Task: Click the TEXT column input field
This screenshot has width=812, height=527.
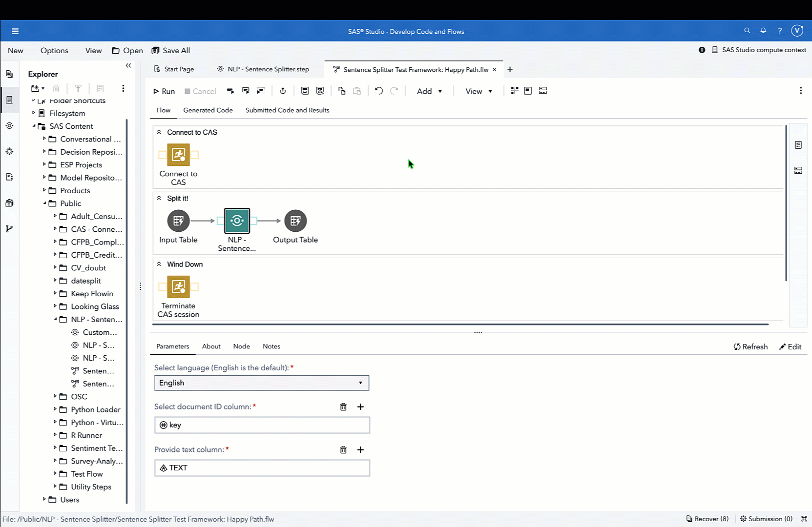Action: pos(262,468)
